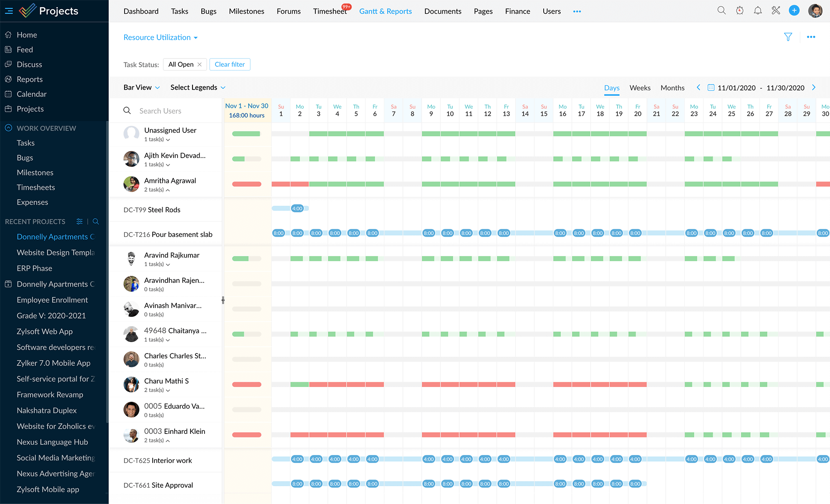Expand Resource Utilization dropdown

(160, 37)
